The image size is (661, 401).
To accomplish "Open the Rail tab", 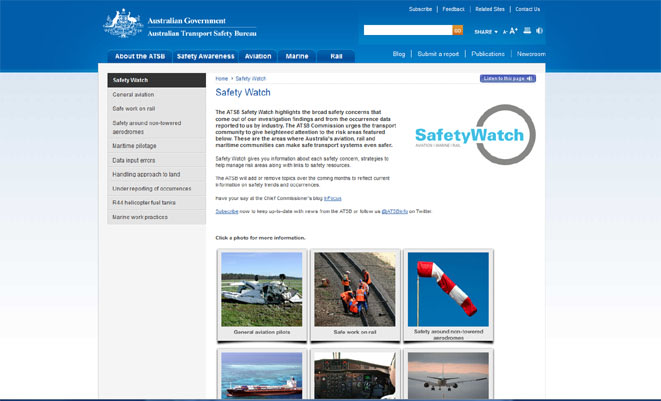I will (x=336, y=56).
